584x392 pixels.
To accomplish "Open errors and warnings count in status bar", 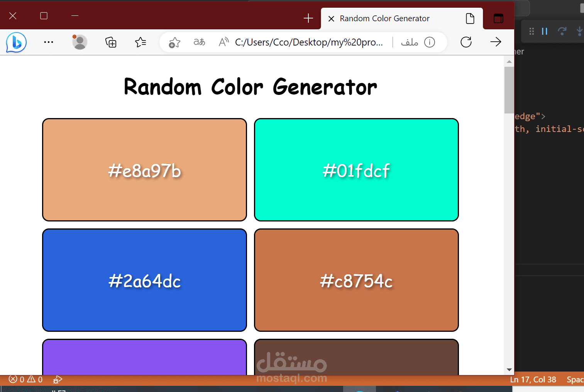I will point(25,379).
